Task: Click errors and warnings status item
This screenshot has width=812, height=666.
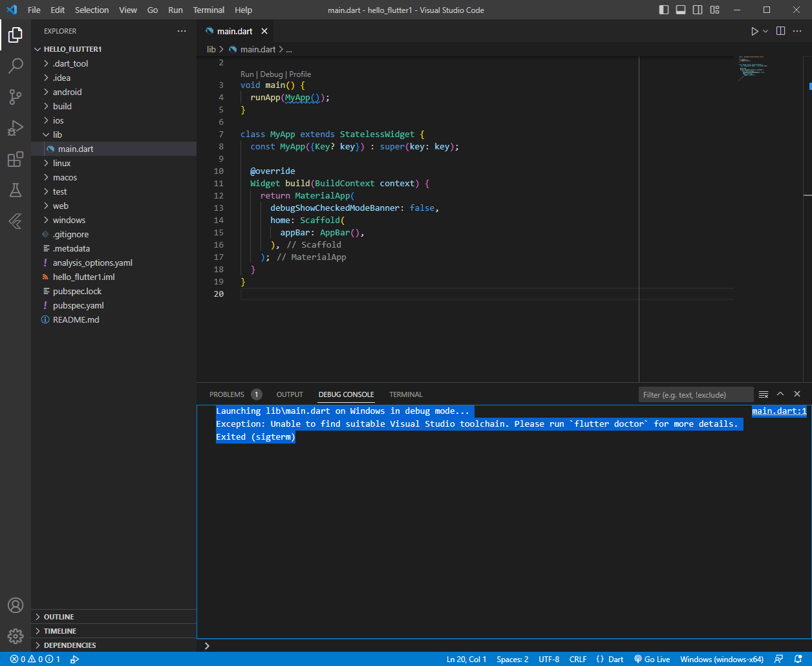Action: tap(35, 660)
